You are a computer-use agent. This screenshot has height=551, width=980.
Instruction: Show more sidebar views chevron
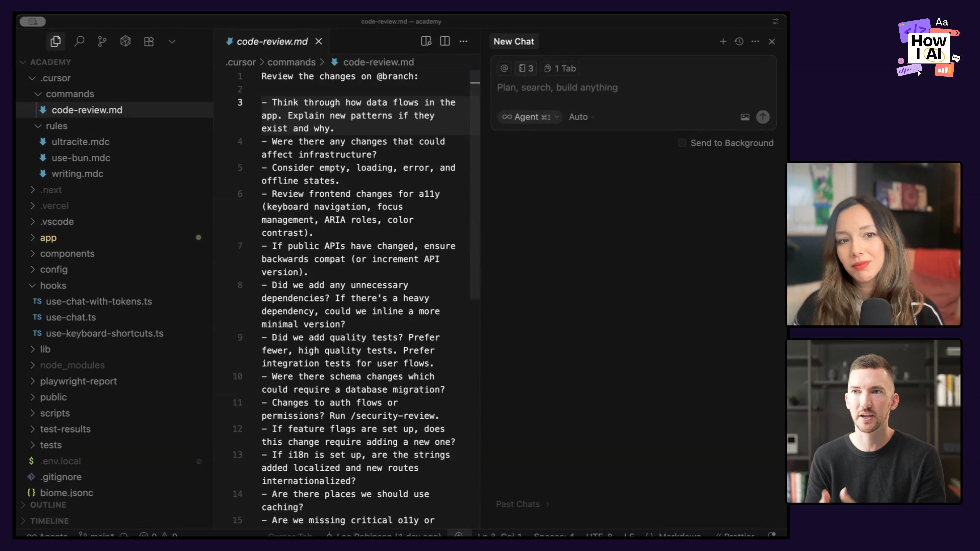(x=172, y=41)
